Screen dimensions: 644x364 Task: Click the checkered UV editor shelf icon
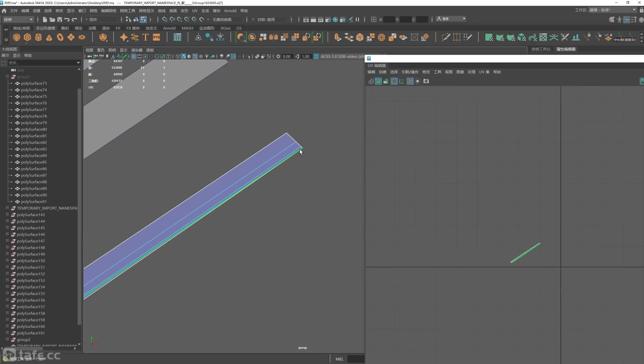coord(543,37)
